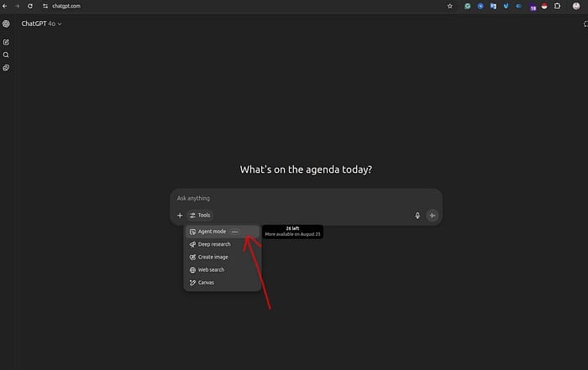The height and width of the screenshot is (370, 588).
Task: Open the browser extensions puzzle icon
Action: [557, 6]
